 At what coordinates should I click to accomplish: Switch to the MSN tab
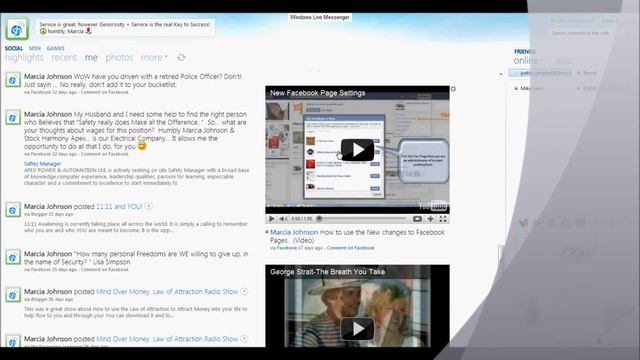[35, 48]
